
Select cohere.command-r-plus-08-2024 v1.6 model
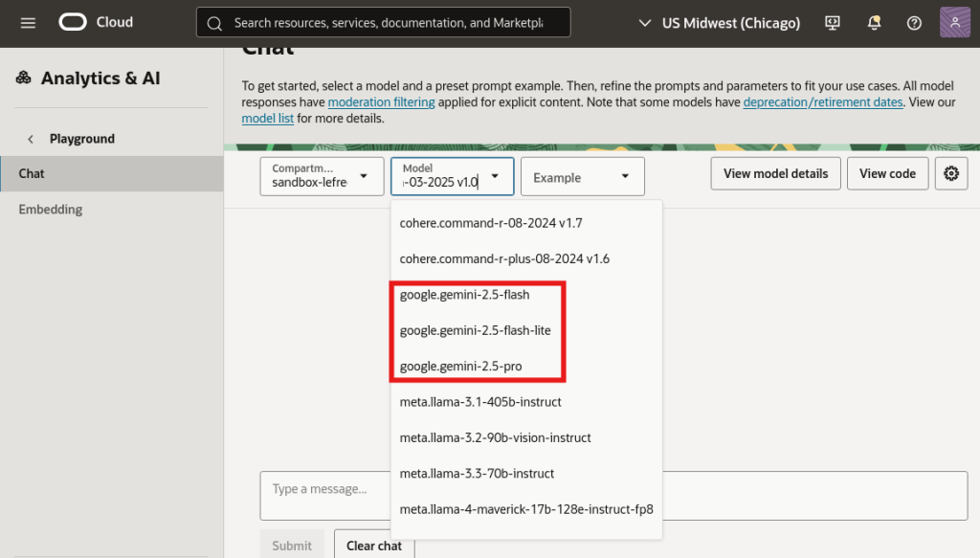pos(526,258)
